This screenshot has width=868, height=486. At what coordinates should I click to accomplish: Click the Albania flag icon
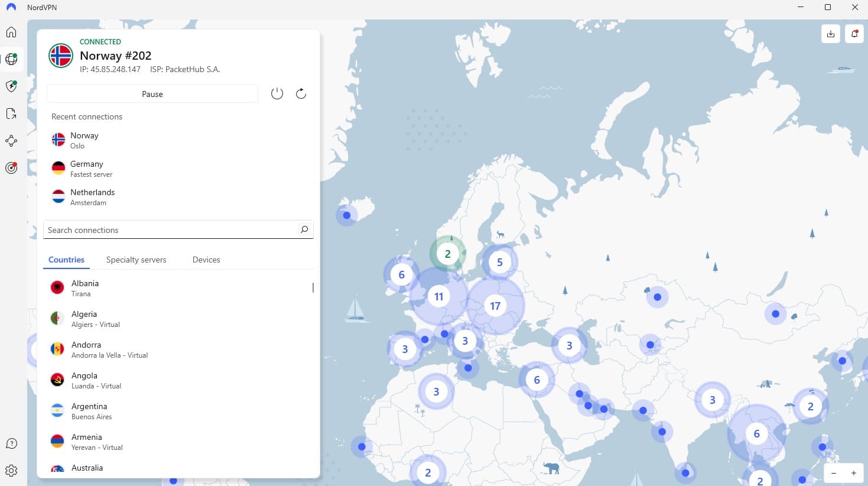(x=57, y=287)
